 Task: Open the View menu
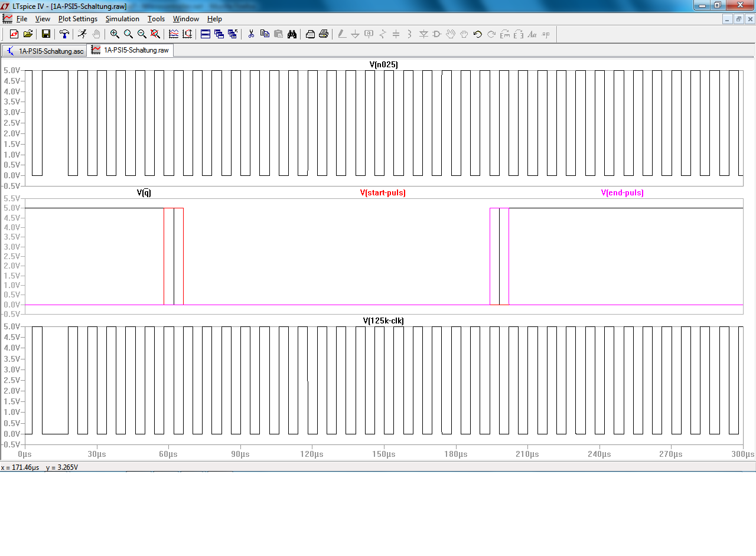[43, 19]
